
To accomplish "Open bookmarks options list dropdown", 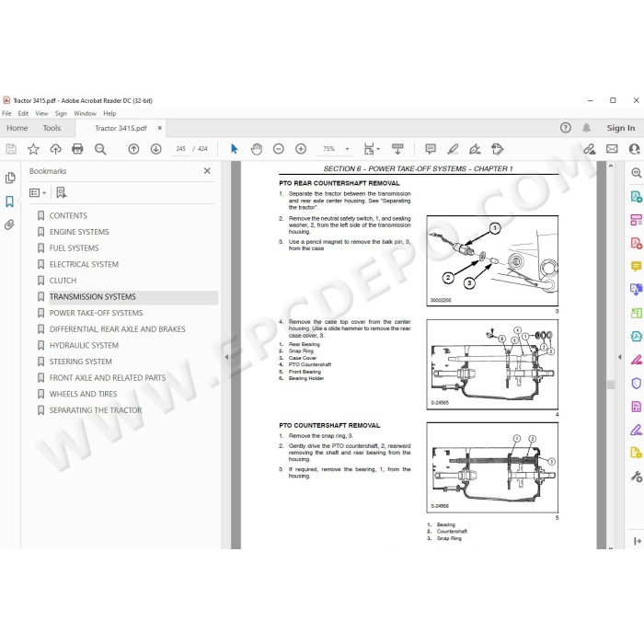I will pos(38,192).
